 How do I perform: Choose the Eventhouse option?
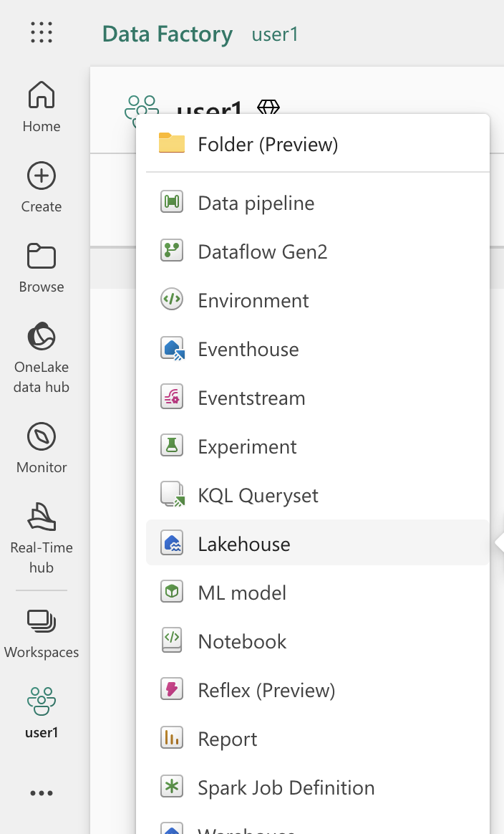tap(318, 350)
